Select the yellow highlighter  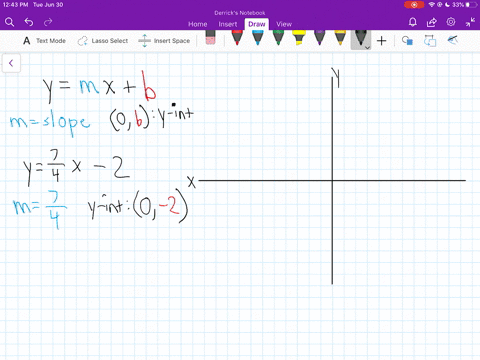(x=299, y=38)
